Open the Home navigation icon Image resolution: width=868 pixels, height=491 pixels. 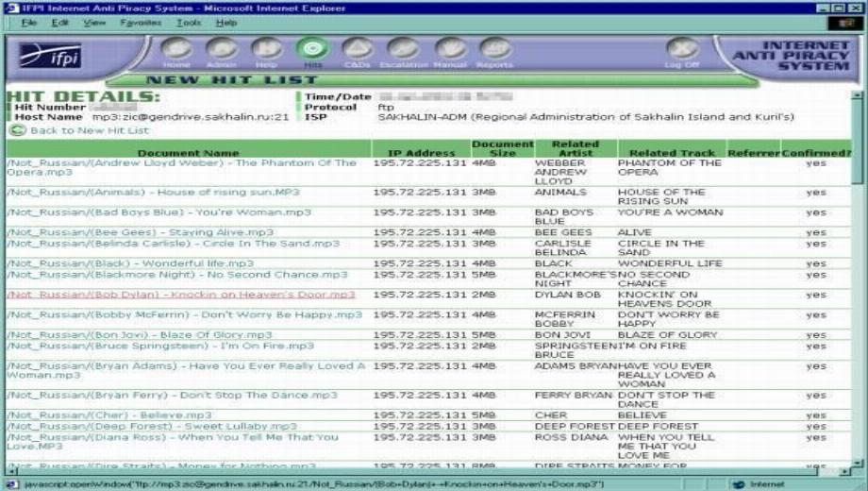(x=176, y=50)
